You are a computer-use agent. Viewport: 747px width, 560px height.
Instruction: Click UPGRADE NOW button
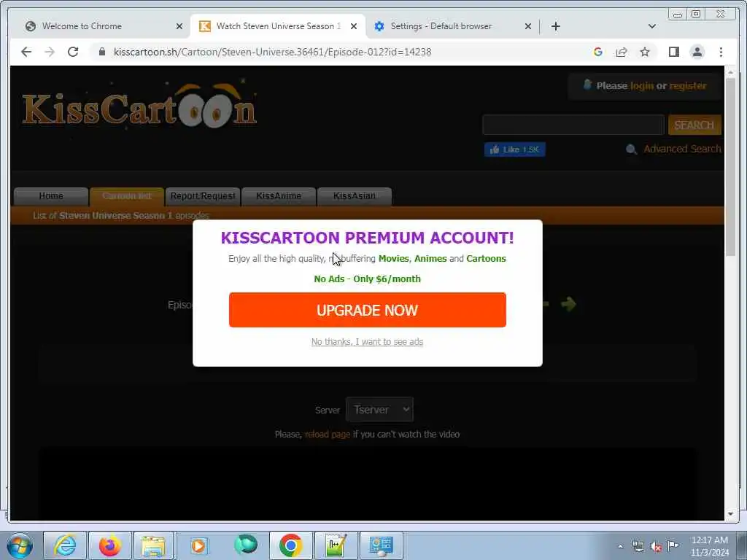pyautogui.click(x=368, y=310)
